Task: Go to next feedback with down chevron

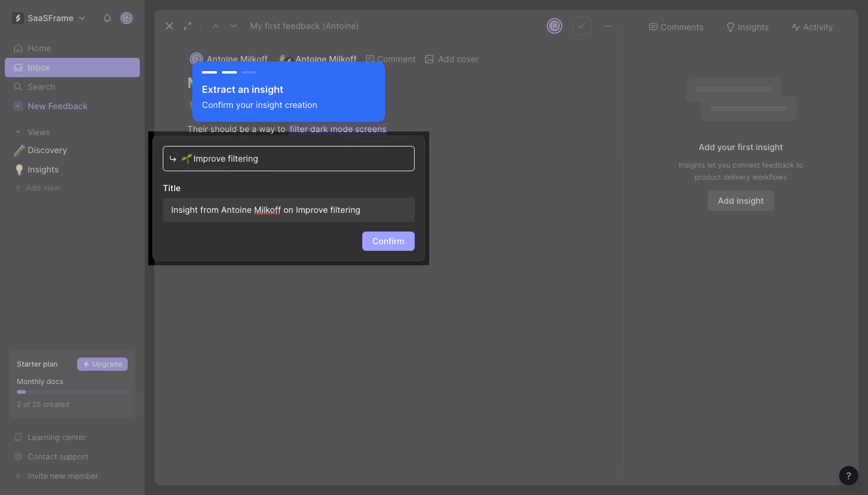Action: click(234, 26)
